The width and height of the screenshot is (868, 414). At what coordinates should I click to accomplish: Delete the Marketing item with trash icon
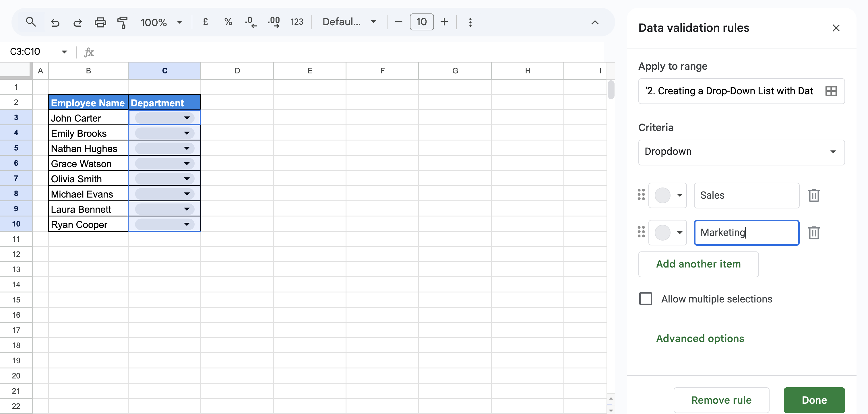[813, 233]
